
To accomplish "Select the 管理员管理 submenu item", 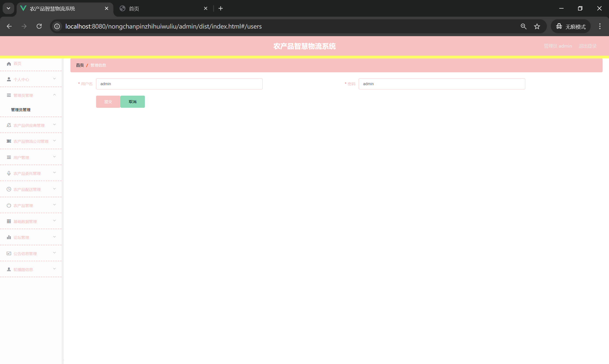I will click(21, 110).
